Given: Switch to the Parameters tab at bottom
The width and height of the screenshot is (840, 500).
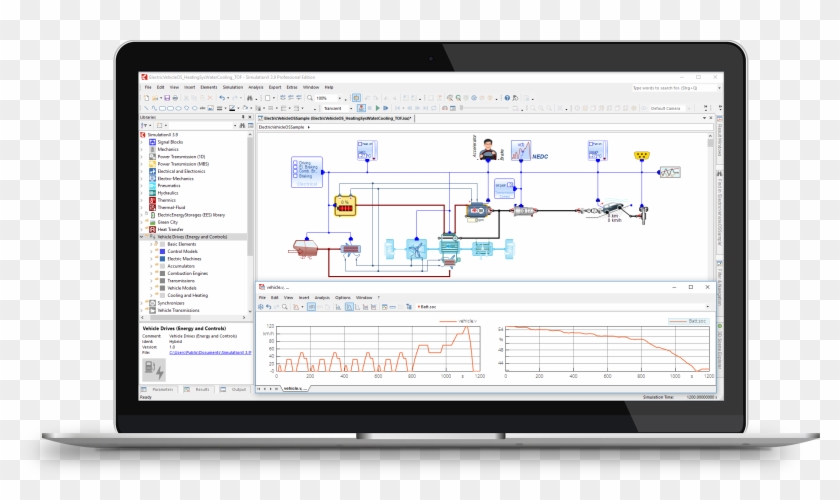Looking at the screenshot, I should (x=158, y=390).
